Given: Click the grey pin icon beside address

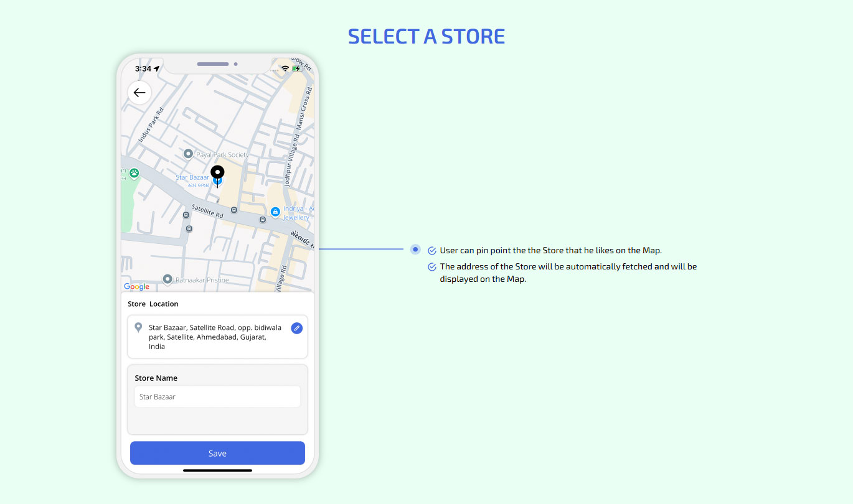Looking at the screenshot, I should (138, 327).
